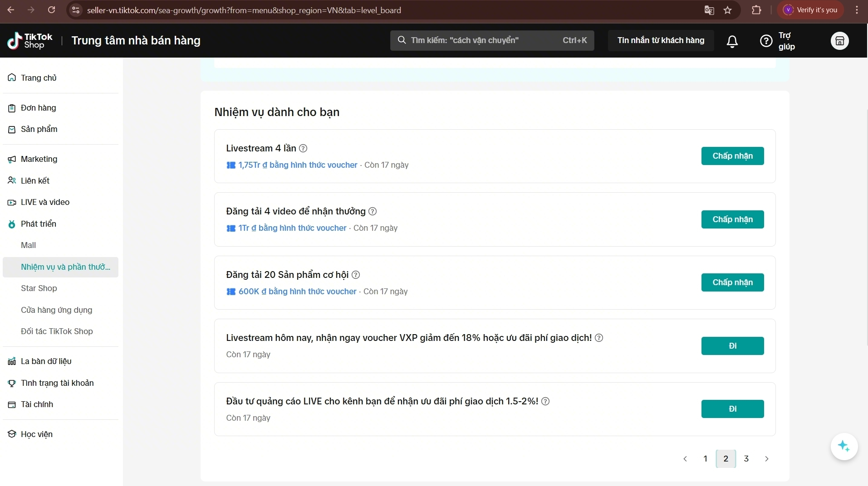Viewport: 868px width, 486px height.
Task: Click Đi for Livestream hôm nay task
Action: click(732, 346)
